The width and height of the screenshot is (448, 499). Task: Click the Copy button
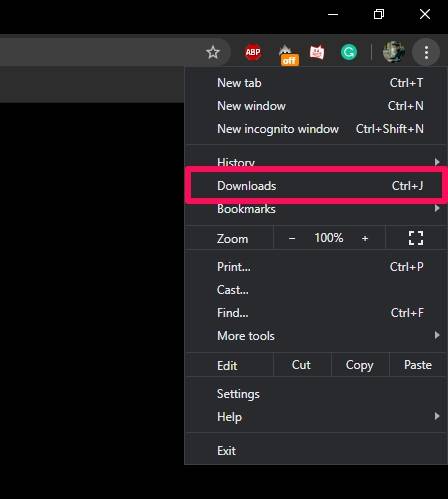[x=360, y=365]
